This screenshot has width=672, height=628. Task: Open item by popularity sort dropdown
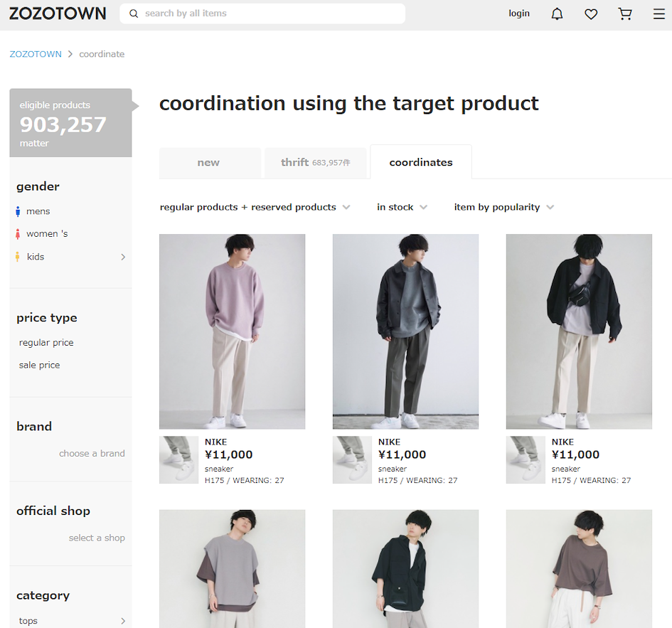click(504, 207)
